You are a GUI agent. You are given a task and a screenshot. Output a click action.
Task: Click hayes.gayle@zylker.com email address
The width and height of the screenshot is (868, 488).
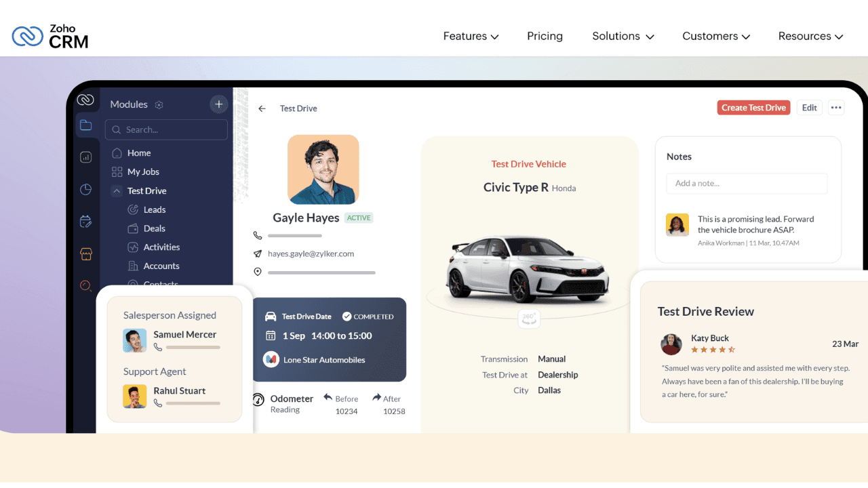point(311,254)
